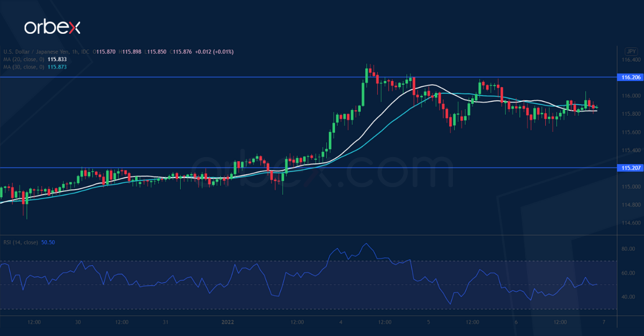The height and width of the screenshot is (336, 644).
Task: Click the date label 4 on time axis
Action: [x=341, y=322]
